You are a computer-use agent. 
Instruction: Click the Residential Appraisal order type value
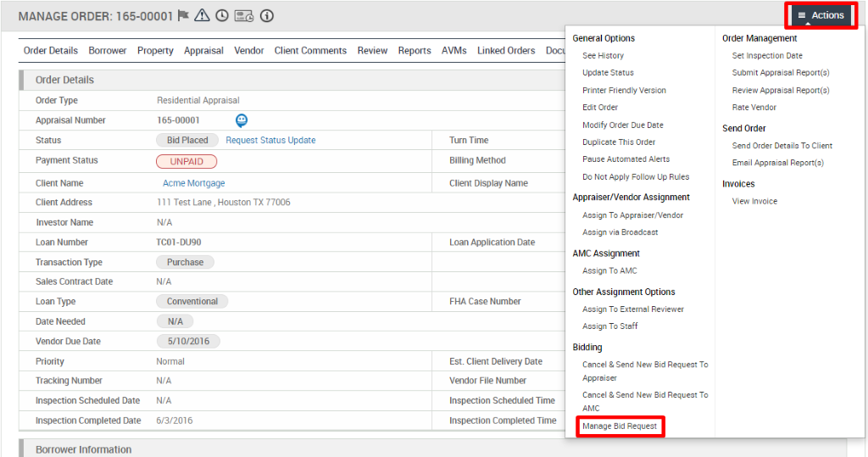pyautogui.click(x=198, y=100)
